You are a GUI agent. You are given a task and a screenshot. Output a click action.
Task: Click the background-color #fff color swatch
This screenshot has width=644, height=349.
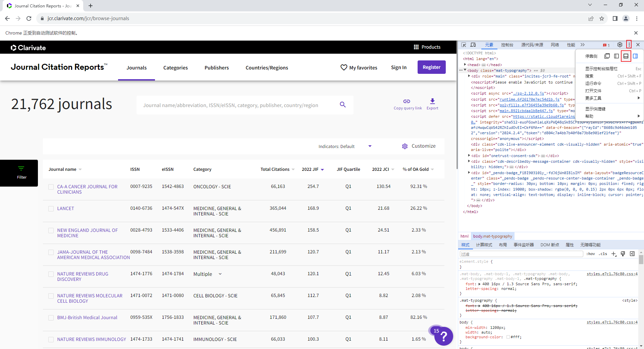point(508,337)
